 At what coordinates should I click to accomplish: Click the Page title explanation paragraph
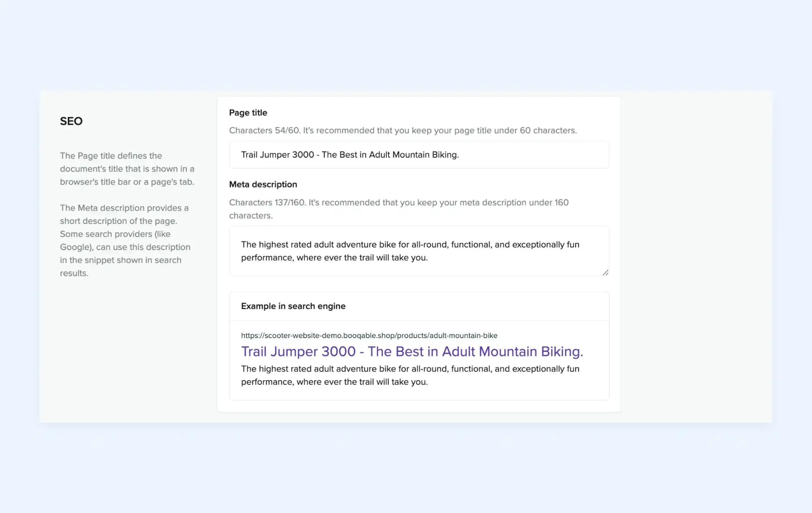(127, 169)
